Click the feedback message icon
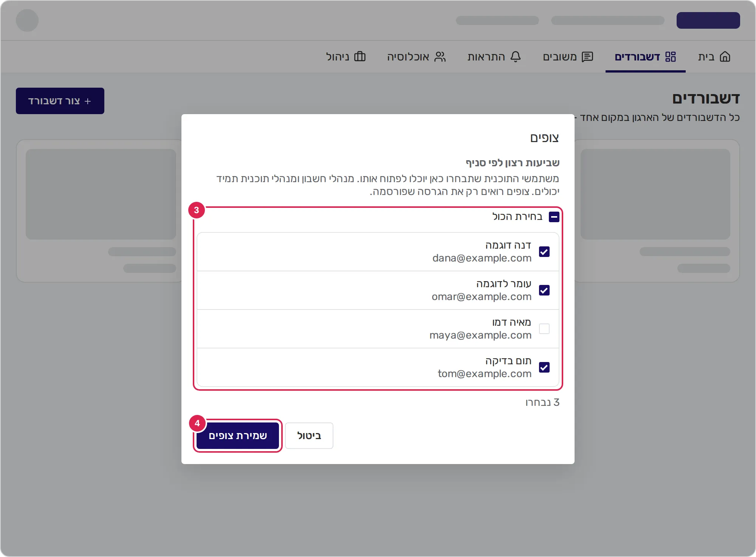The height and width of the screenshot is (557, 756). coord(587,57)
